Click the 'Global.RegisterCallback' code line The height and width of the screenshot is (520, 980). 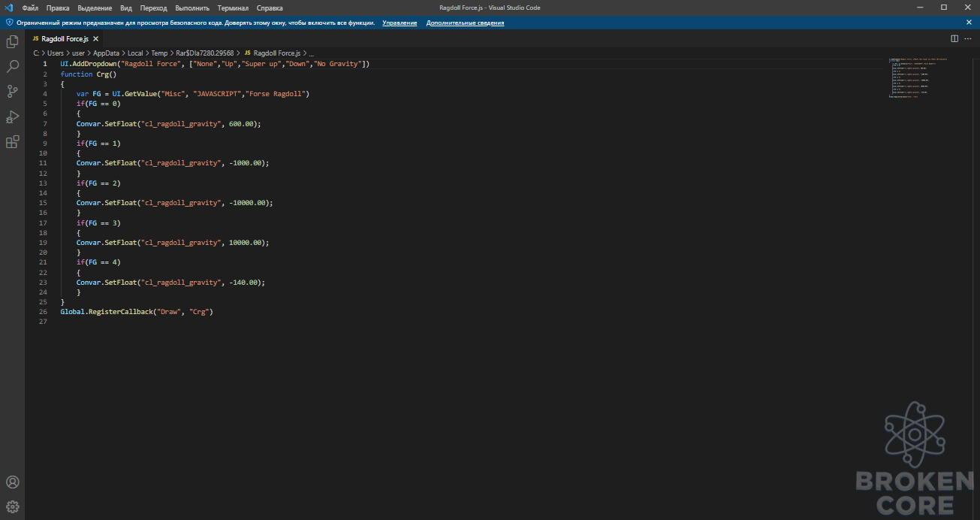click(137, 312)
